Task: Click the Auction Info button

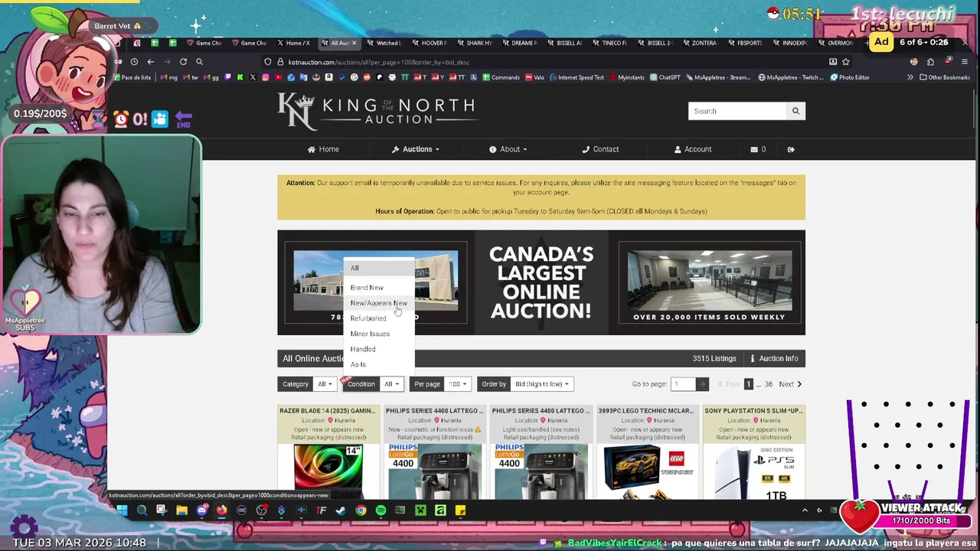Action: (x=773, y=359)
